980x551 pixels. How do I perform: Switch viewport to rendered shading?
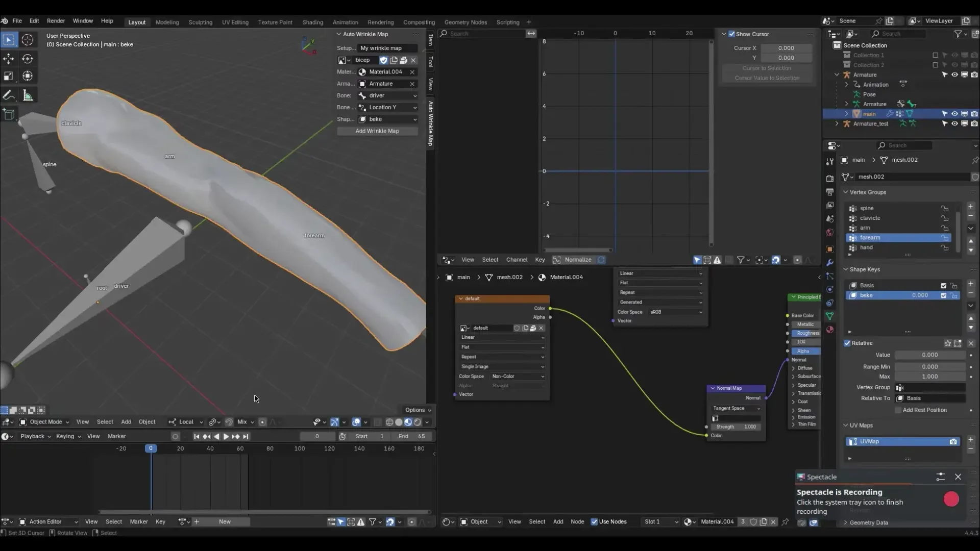coord(418,422)
